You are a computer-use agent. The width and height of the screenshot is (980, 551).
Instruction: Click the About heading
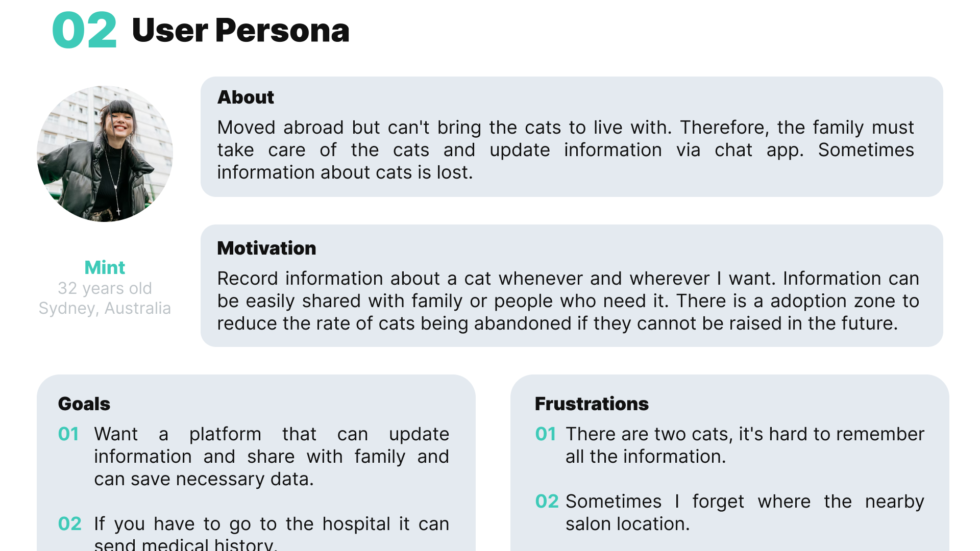coord(246,97)
